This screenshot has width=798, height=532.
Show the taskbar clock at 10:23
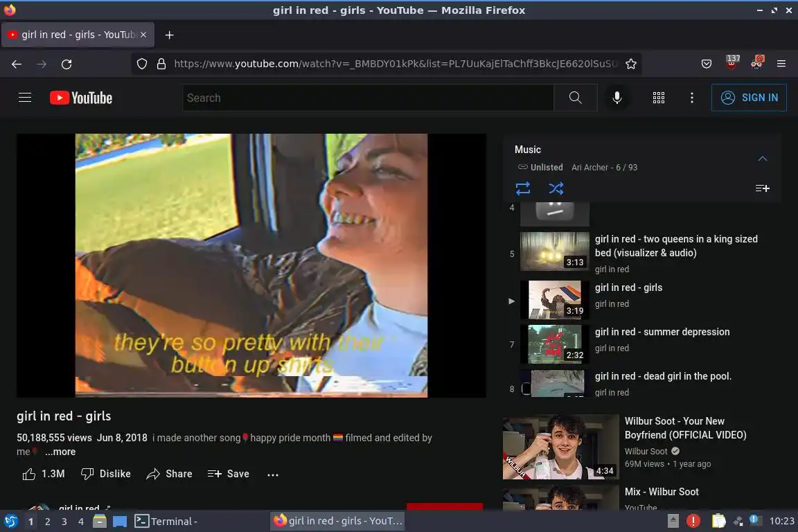(781, 521)
